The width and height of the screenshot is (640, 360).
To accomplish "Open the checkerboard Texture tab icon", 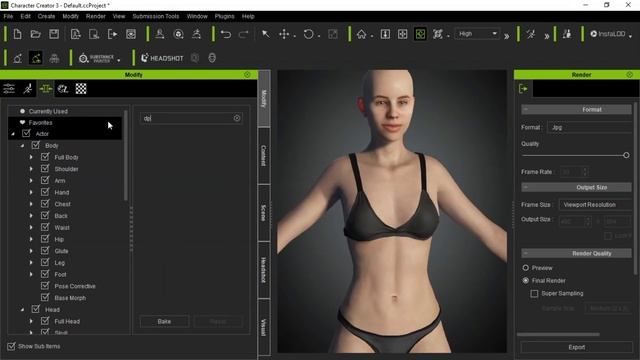I will click(81, 89).
